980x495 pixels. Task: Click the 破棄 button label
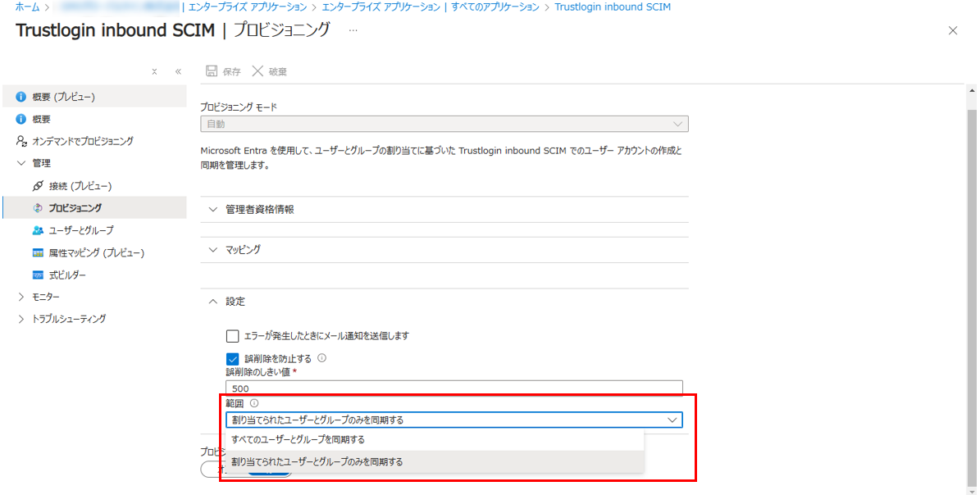coord(277,72)
